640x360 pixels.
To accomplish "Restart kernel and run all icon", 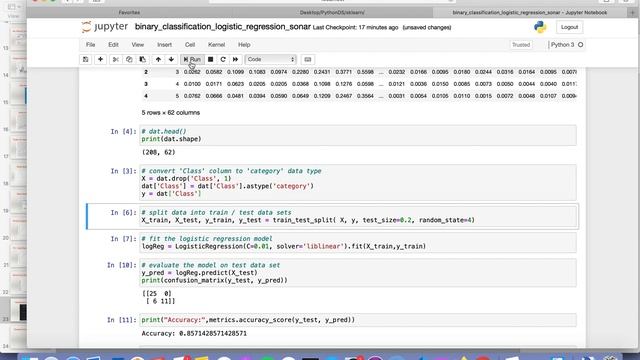I will pos(236,59).
